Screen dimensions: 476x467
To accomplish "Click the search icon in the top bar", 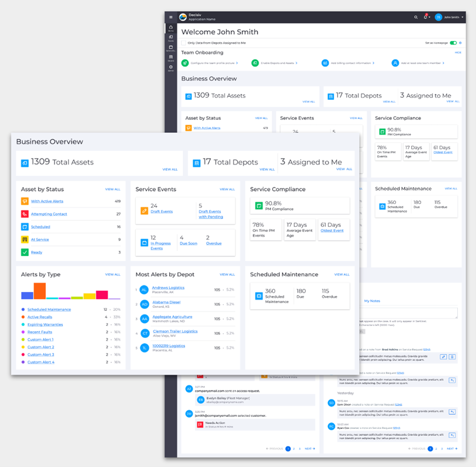I will coord(416,17).
